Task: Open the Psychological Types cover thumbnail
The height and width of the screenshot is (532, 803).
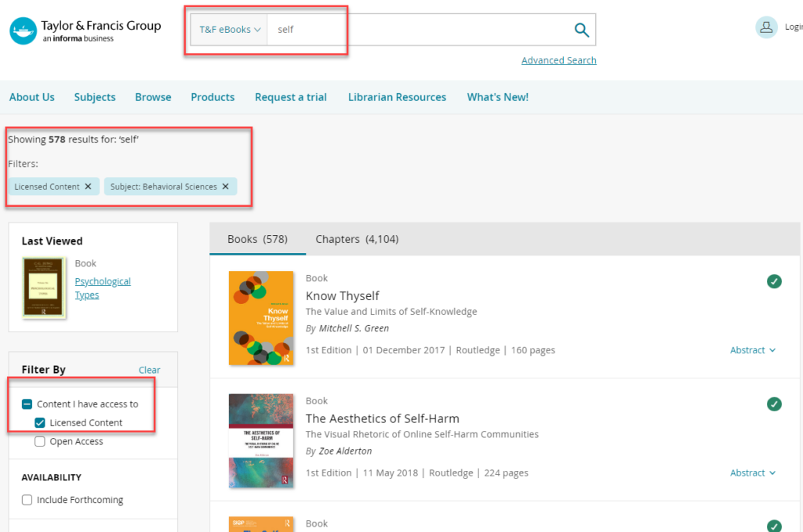Action: 44,287
